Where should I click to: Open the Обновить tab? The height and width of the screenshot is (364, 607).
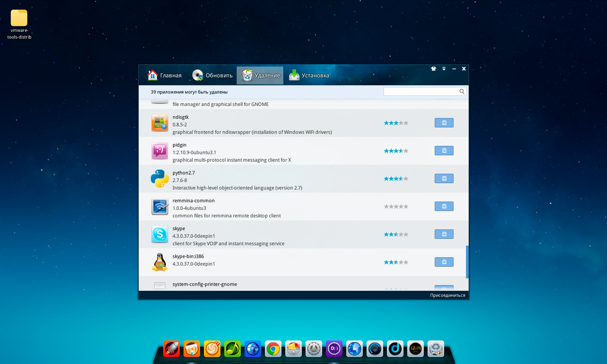212,75
